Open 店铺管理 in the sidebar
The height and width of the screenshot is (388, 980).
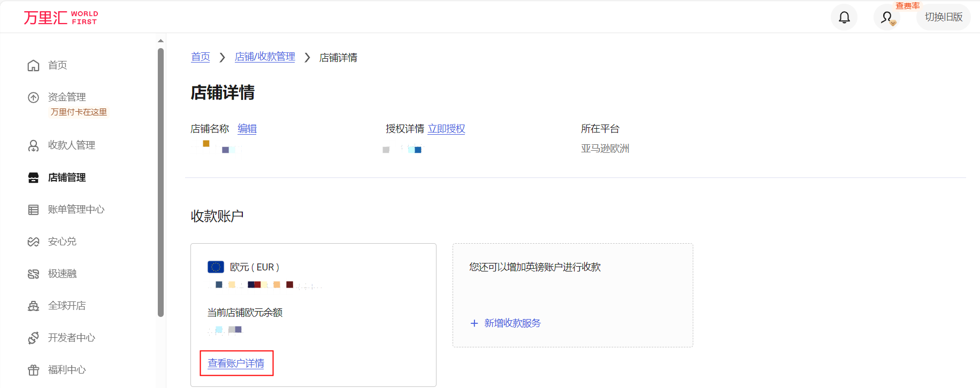[x=67, y=177]
